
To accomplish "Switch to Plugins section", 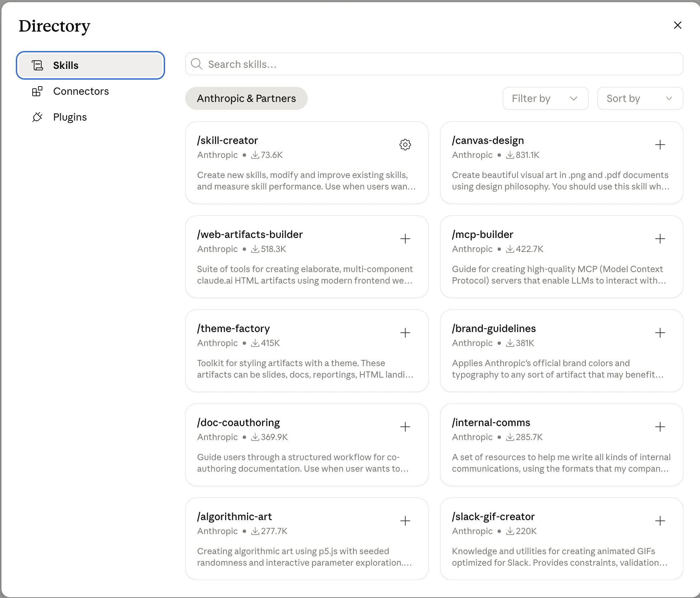I will point(90,117).
